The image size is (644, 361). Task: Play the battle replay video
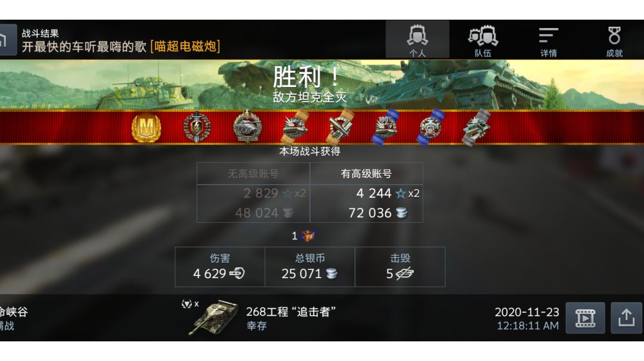coord(586,318)
